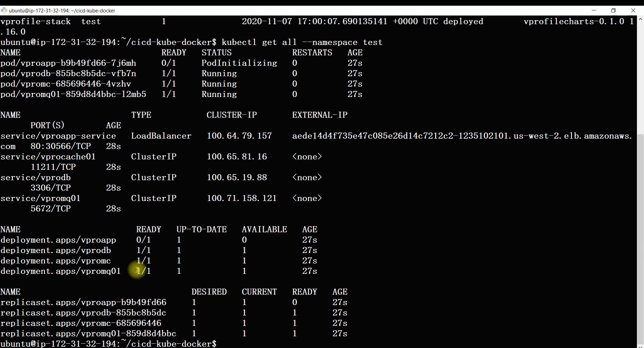The image size is (644, 348).
Task: Click the scrollbar up arrow
Action: [640, 19]
